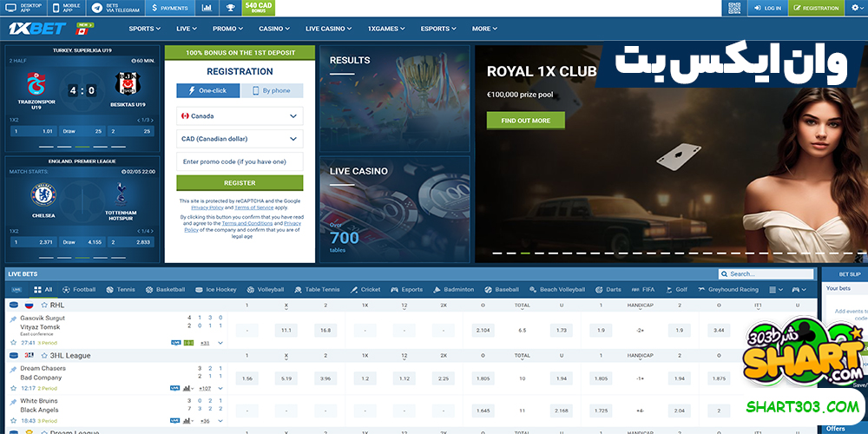Click the promo code input field
868x434 pixels.
click(240, 161)
